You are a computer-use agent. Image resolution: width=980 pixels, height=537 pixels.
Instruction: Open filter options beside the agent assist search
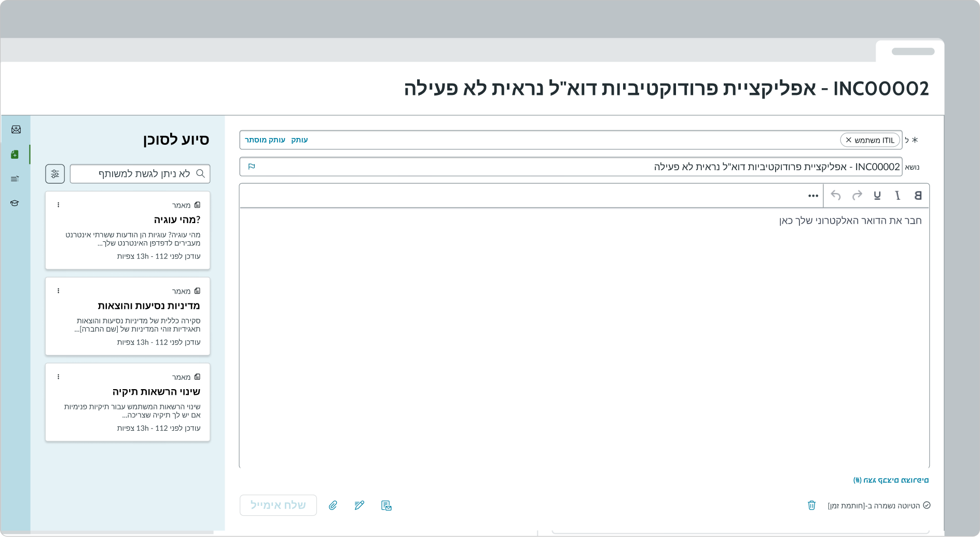point(55,174)
